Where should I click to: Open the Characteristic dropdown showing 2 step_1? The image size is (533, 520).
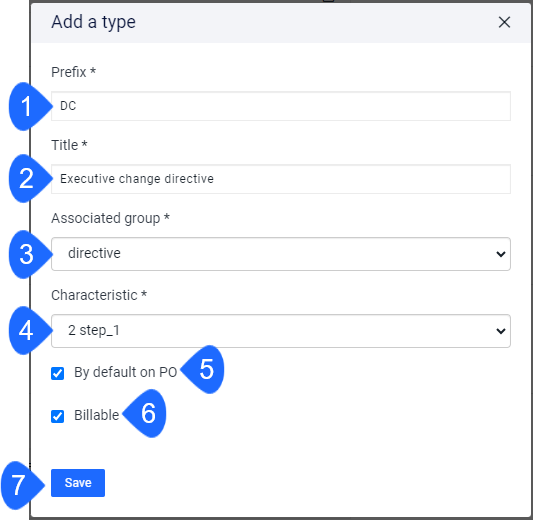point(281,331)
